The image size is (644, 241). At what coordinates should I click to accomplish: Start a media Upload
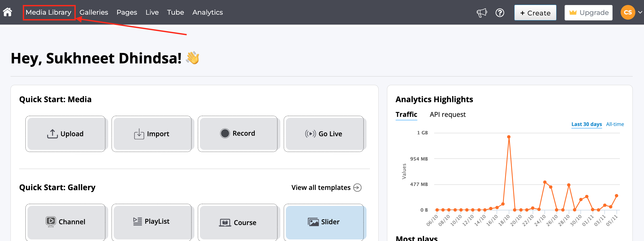click(66, 134)
